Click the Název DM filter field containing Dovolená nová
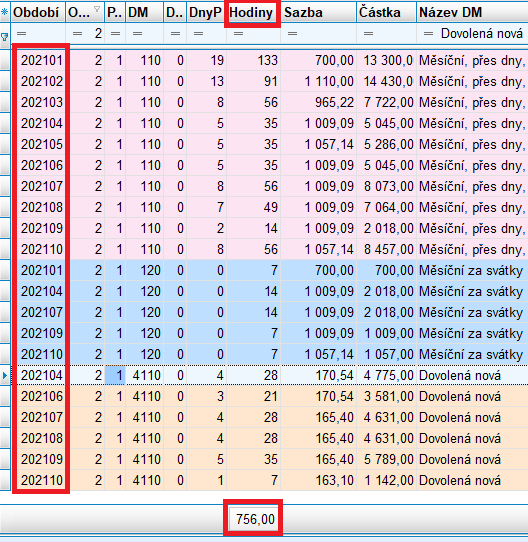The width and height of the screenshot is (528, 542). (472, 34)
